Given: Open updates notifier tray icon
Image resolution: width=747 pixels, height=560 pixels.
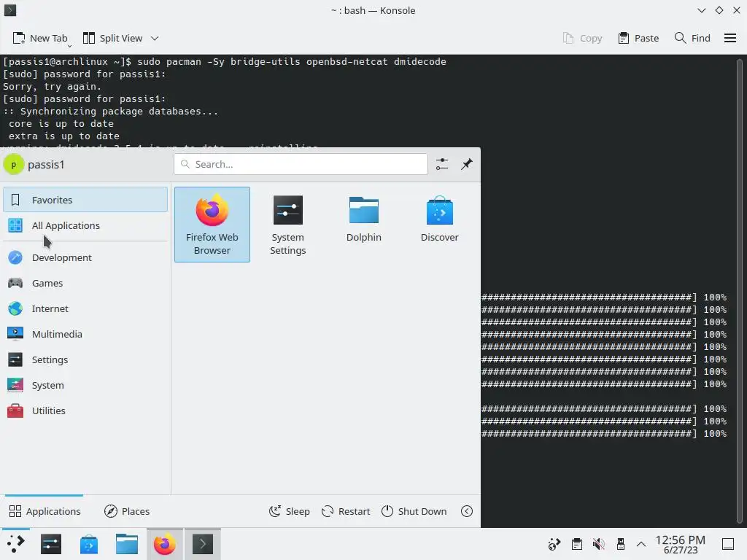Looking at the screenshot, I should tap(554, 544).
